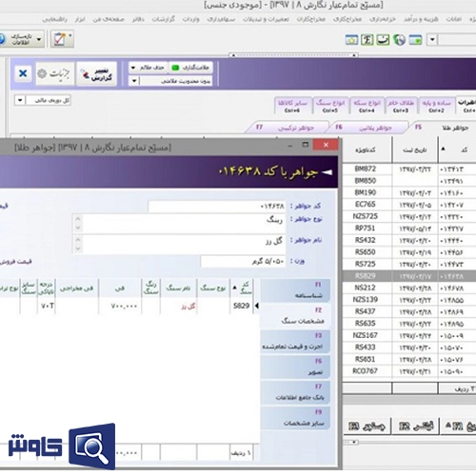This screenshot has height=476, width=476.
Task: Switch to the ساده و پایه Ctrl+2 tab
Action: point(436,106)
